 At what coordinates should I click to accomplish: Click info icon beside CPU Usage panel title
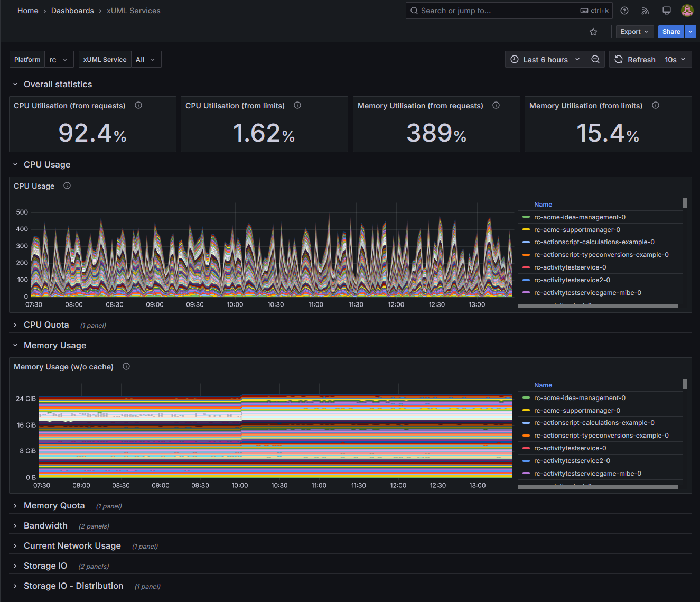coord(67,186)
